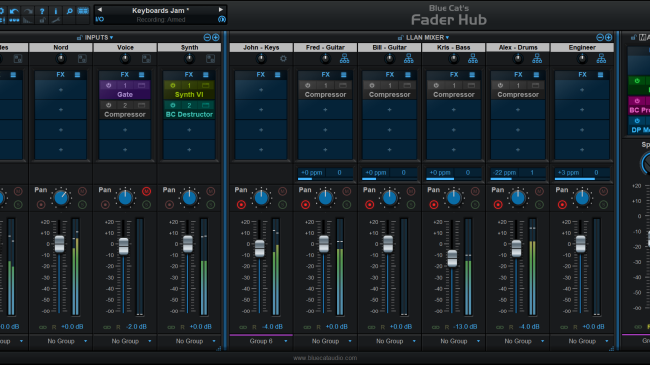The height and width of the screenshot is (365, 650).
Task: Disarm record on John - Keys
Action: pos(241,204)
